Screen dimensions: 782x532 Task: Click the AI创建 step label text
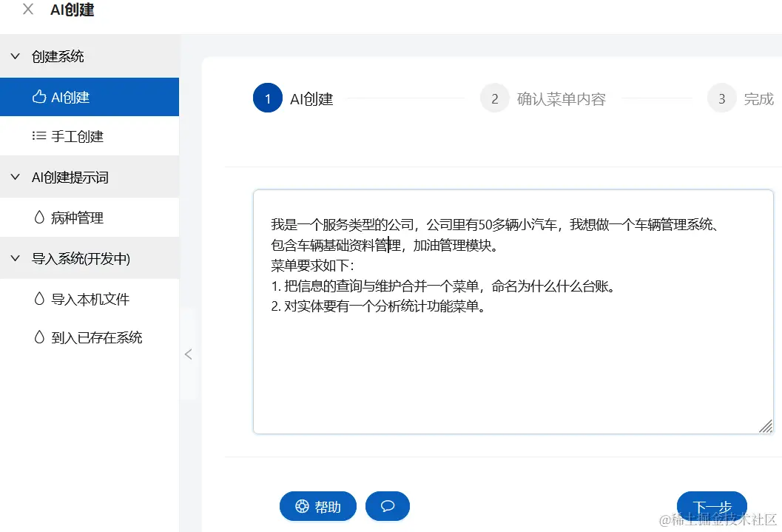tap(311, 98)
